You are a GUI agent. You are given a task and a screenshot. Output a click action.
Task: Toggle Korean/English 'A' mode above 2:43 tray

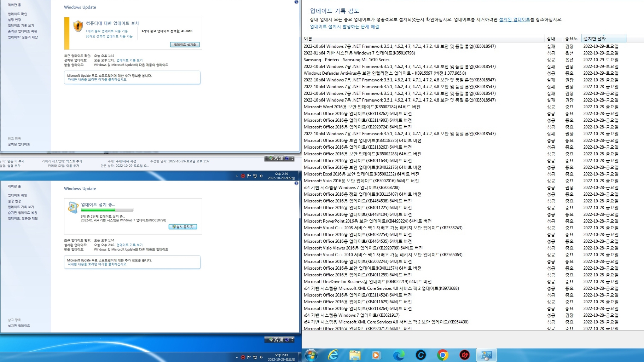(276, 340)
